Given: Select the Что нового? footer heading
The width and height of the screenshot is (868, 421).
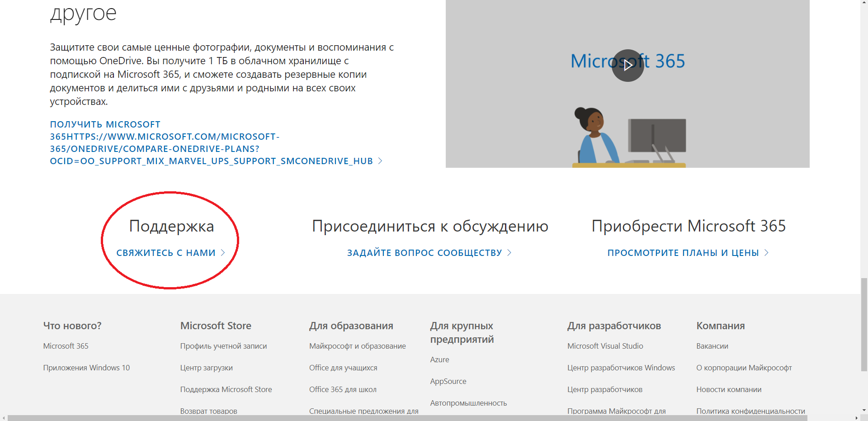Looking at the screenshot, I should point(72,326).
